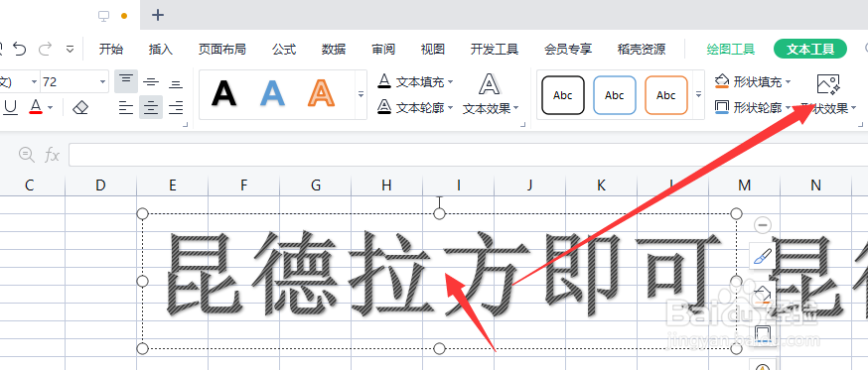Apply the blue text style preset

(272, 93)
